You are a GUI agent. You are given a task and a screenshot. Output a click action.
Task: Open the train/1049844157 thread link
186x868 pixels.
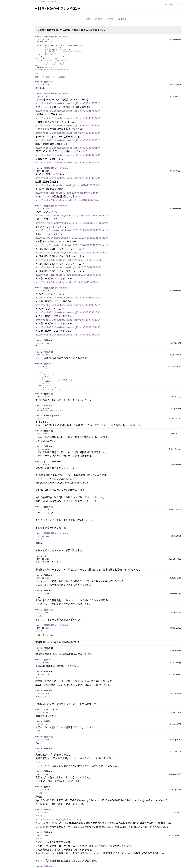pyautogui.click(x=68, y=298)
